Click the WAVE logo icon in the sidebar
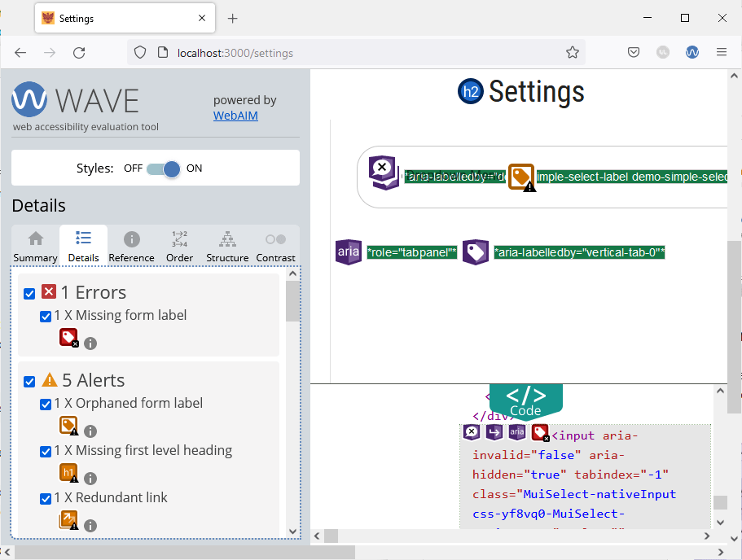742x560 pixels. tap(29, 99)
